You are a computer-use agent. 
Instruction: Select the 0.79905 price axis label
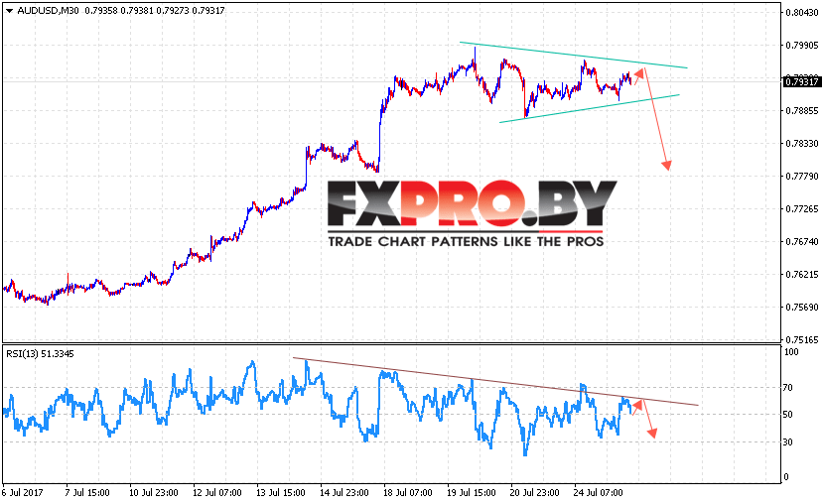pos(802,45)
